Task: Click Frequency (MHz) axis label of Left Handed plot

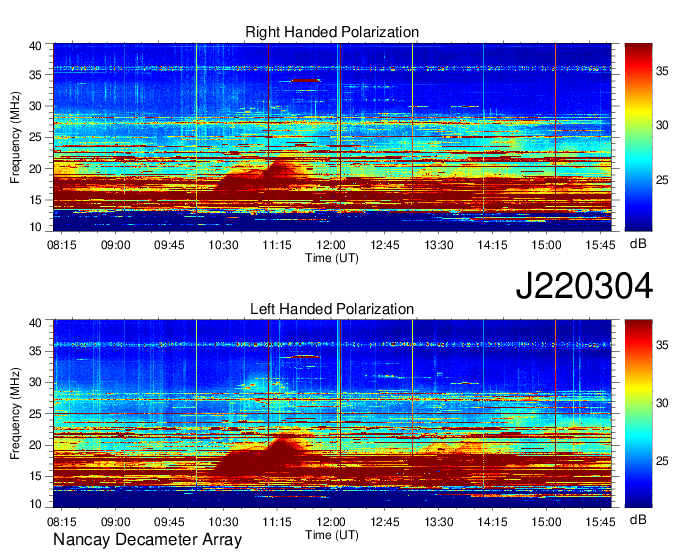Action: [x=15, y=414]
